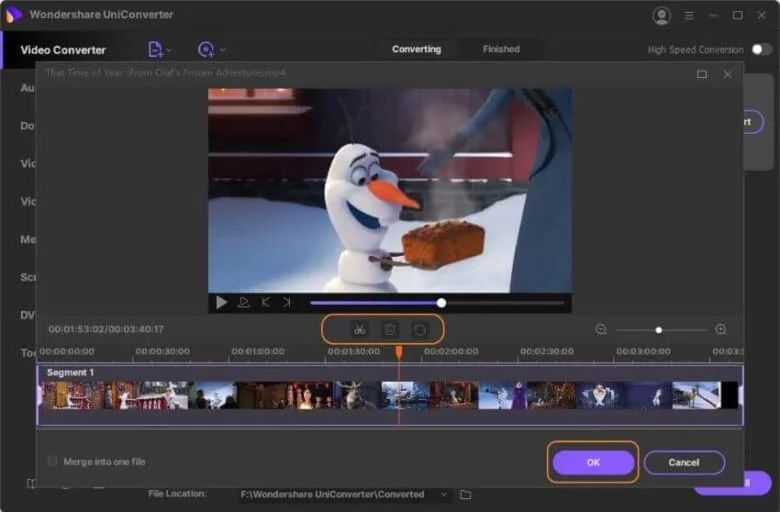Click the Olaf video preview frame

(390, 190)
